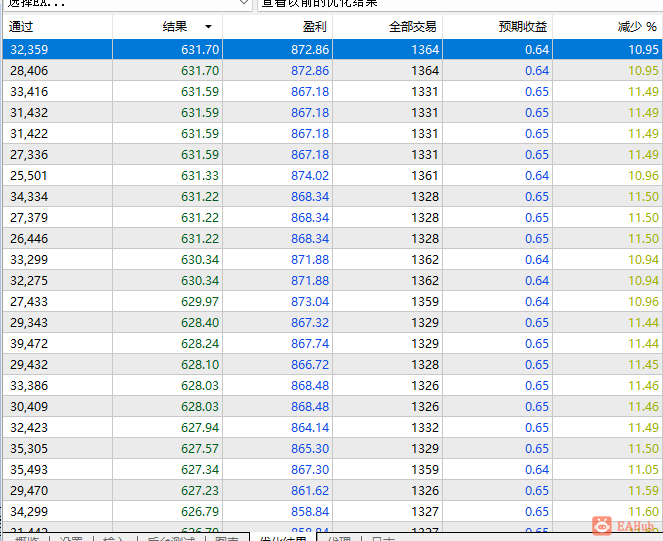Screen dimensions: 663x541
Task: Select highlighted pass 32,359 row
Action: click(332, 49)
